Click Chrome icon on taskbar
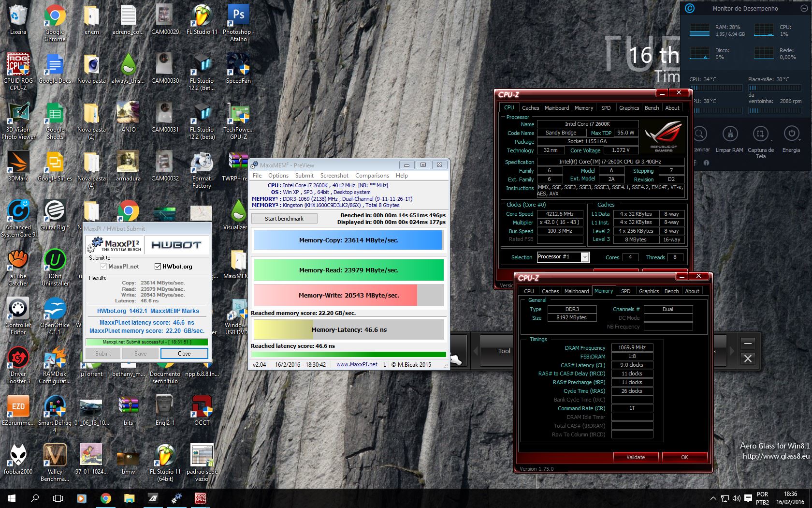The height and width of the screenshot is (508, 812). click(105, 498)
